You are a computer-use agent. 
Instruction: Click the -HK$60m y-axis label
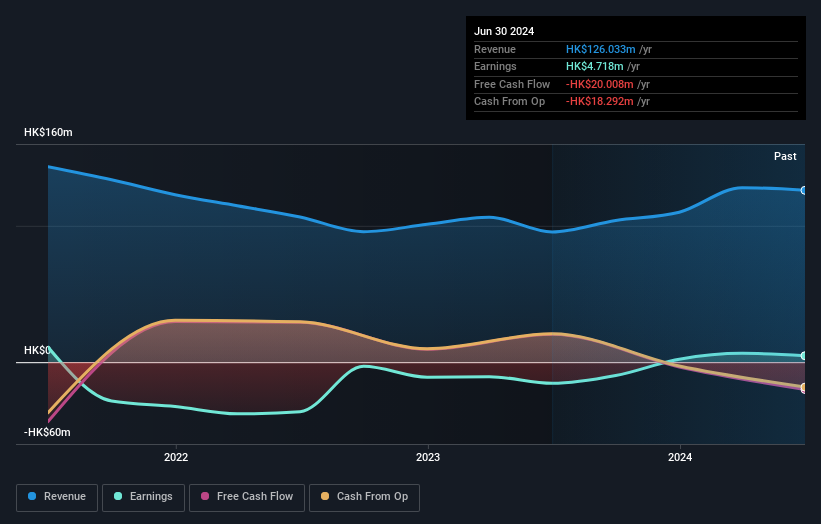pyautogui.click(x=47, y=432)
